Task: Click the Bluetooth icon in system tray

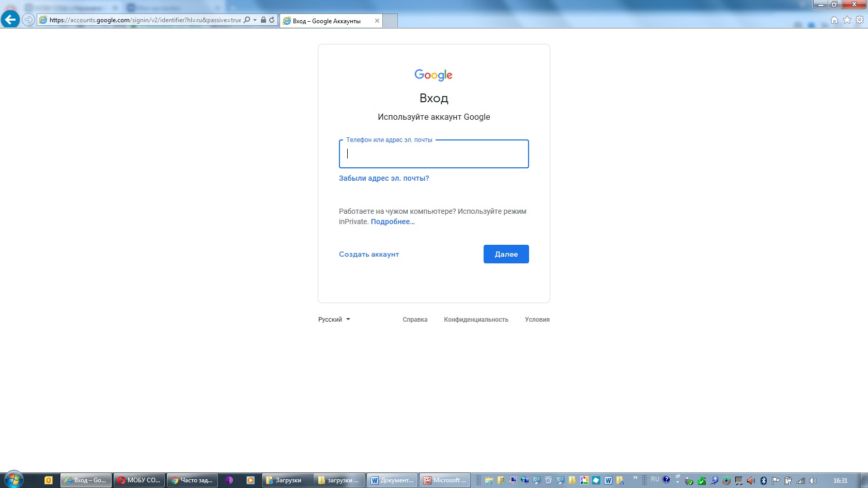Action: click(x=764, y=481)
